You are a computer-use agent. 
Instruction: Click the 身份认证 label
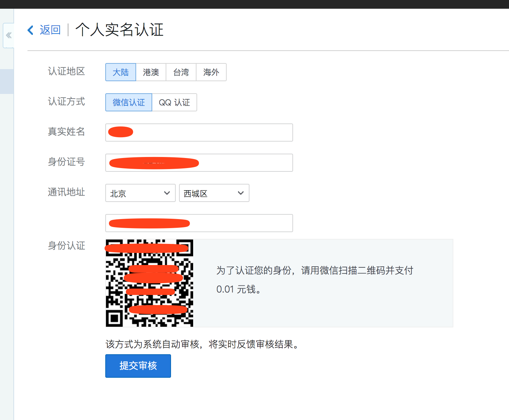(x=66, y=246)
